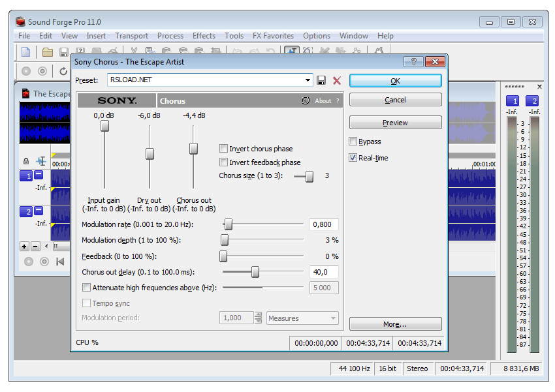Open the Process menu
555x392 pixels.
[170, 36]
